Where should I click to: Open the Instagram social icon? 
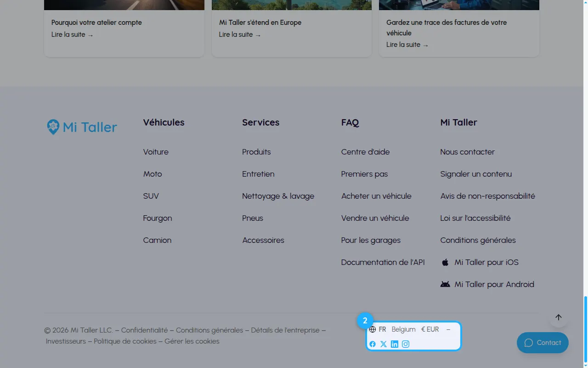[406, 344]
